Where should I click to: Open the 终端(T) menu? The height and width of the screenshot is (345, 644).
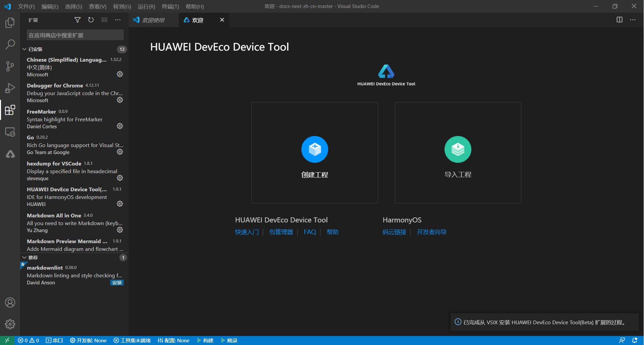pyautogui.click(x=170, y=6)
